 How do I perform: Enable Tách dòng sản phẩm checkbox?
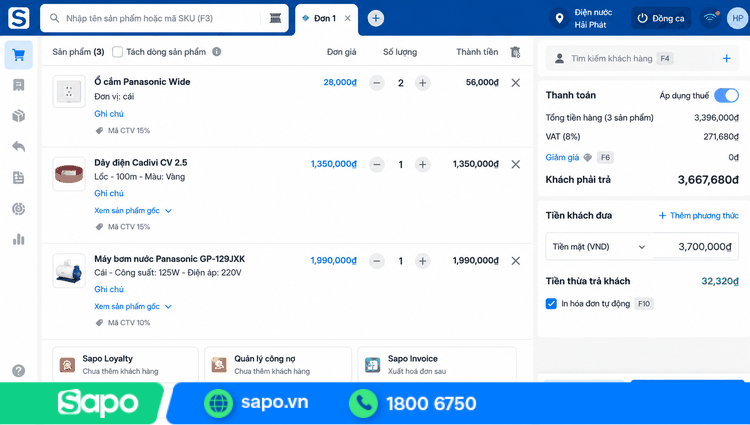pyautogui.click(x=117, y=52)
